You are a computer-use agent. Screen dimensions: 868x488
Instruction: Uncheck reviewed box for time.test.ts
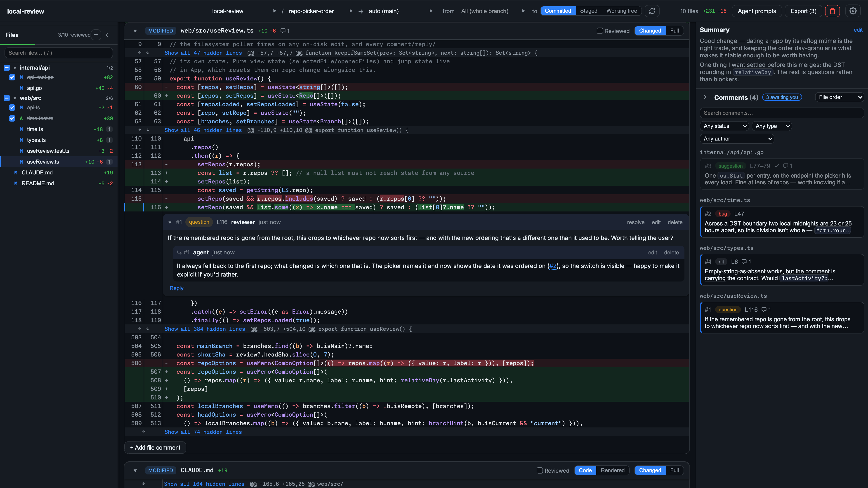(12, 119)
